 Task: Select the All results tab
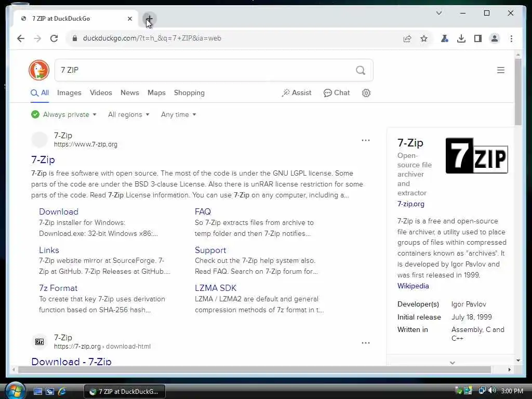[40, 93]
